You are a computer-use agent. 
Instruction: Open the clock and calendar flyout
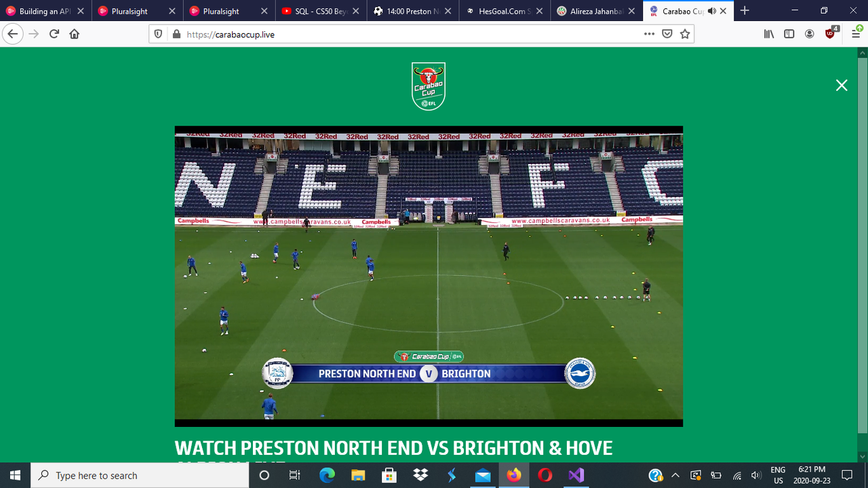[x=812, y=475]
